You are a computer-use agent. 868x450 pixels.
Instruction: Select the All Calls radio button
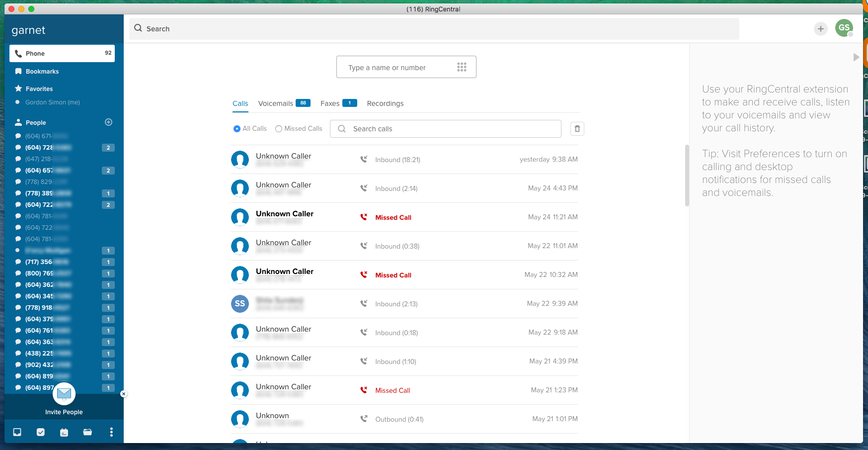(237, 129)
